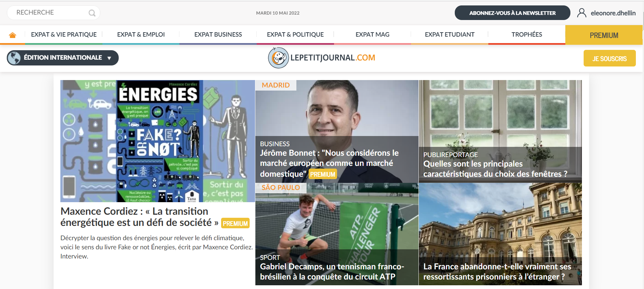644x289 pixels.
Task: Click the globe icon in Édition Internationale
Action: [x=14, y=58]
